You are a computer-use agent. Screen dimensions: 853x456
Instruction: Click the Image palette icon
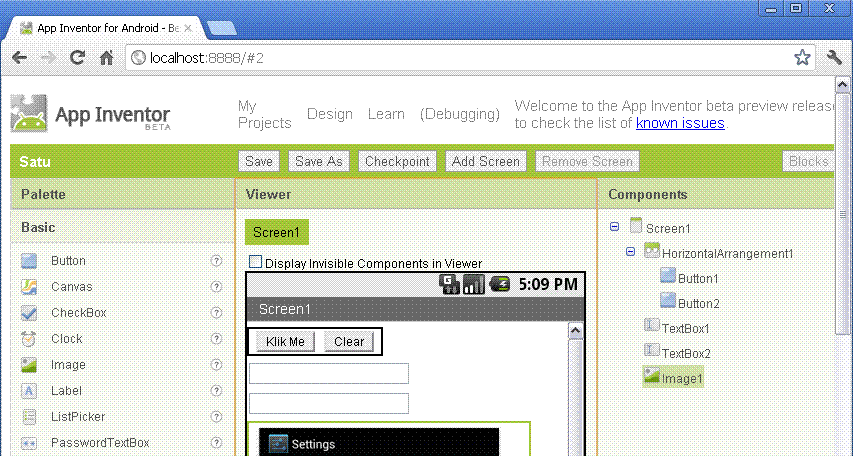(29, 365)
